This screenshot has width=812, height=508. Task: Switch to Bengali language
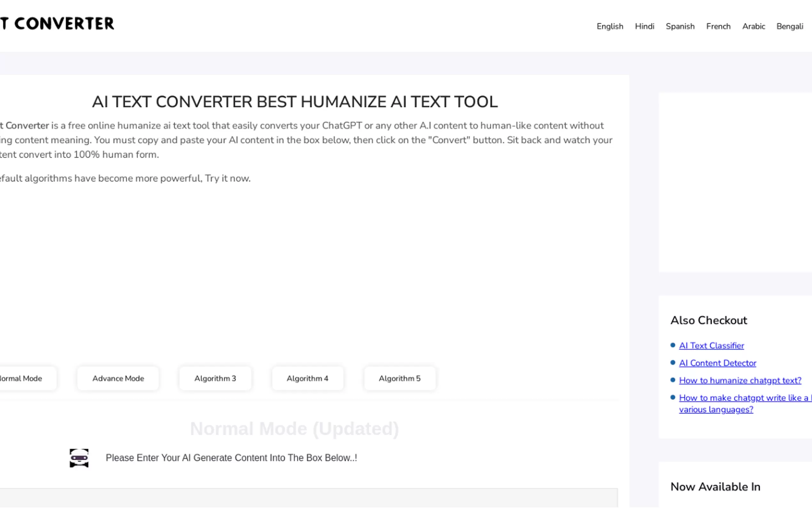click(790, 26)
